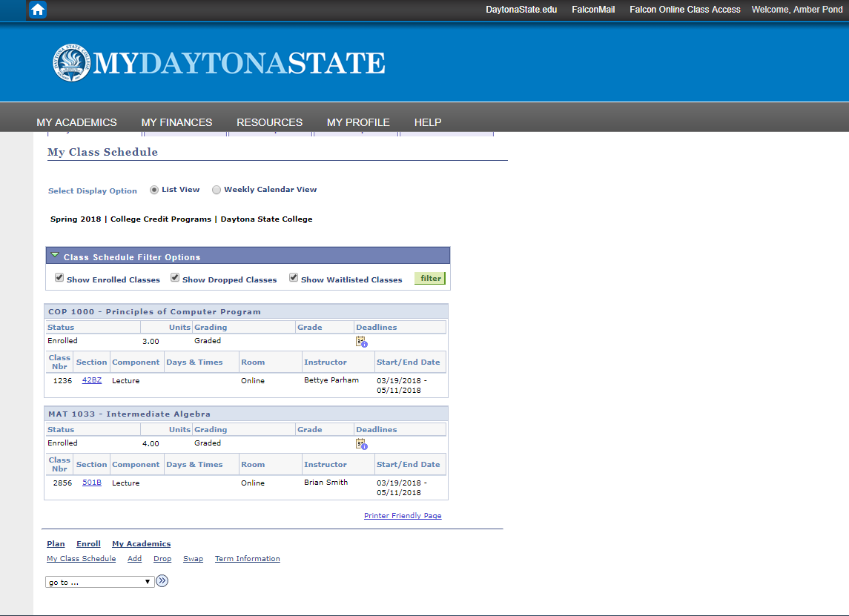Open Falcon Online Class Access link
849x616 pixels.
click(x=685, y=9)
